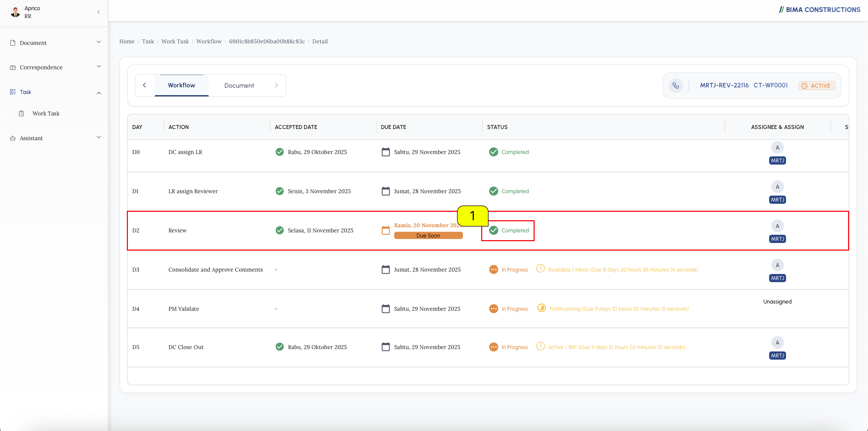Go to Home breadcrumb
This screenshot has height=431, width=868.
pos(127,41)
